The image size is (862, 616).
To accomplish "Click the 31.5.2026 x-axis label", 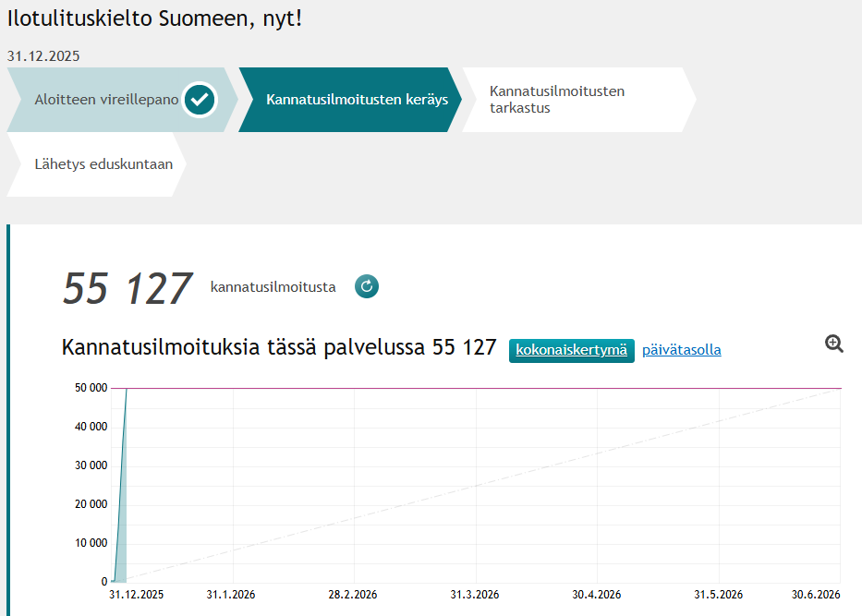I will [x=718, y=595].
